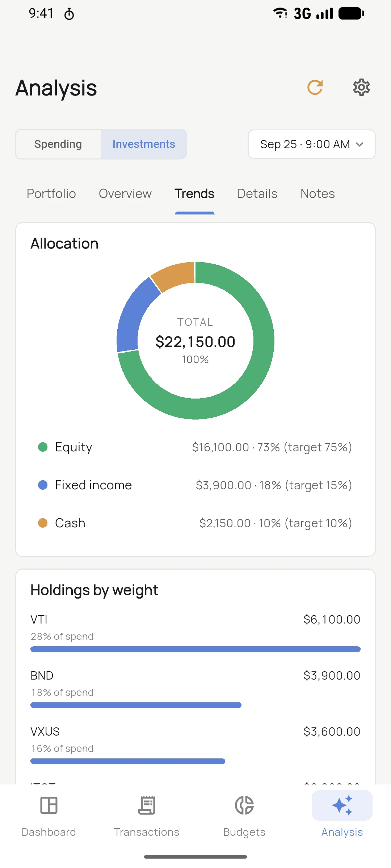Tap the stopwatch icon in status bar

click(69, 14)
